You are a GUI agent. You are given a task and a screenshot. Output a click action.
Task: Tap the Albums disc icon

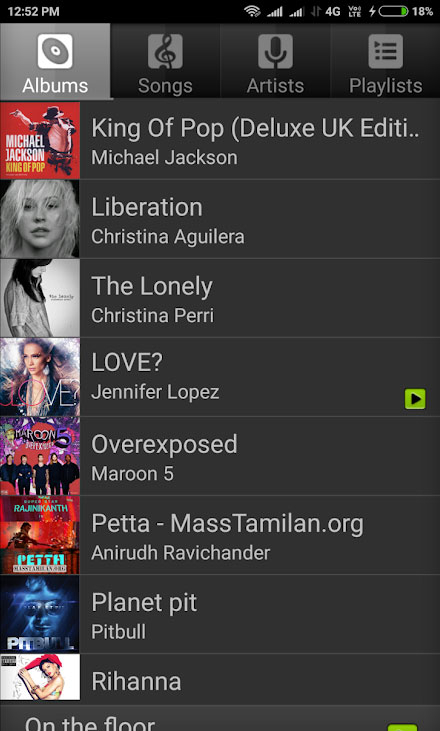coord(55,51)
